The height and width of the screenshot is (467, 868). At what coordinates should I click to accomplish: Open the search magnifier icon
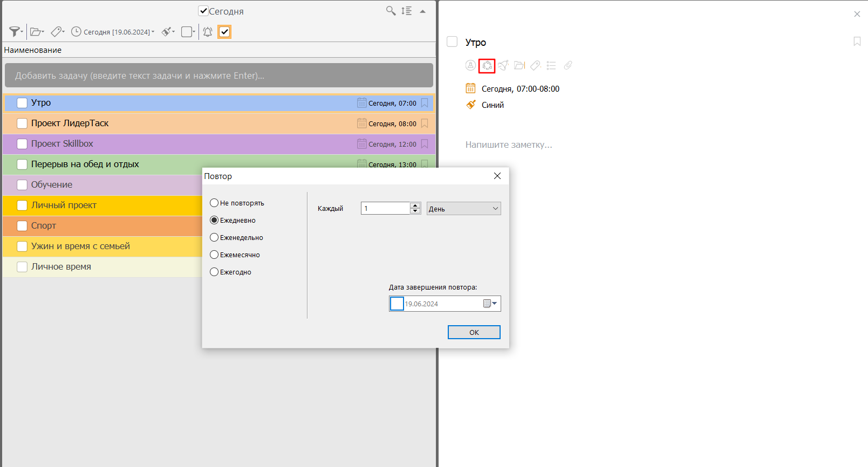click(x=391, y=11)
